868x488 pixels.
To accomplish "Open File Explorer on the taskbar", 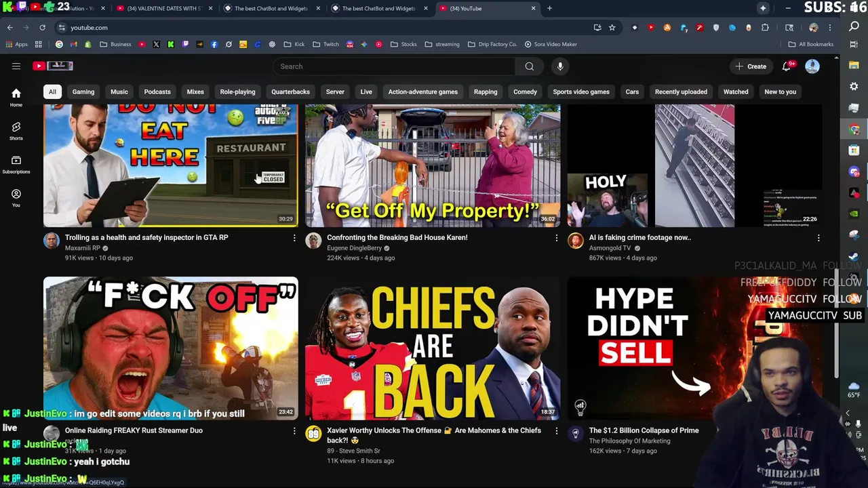I will (x=854, y=65).
